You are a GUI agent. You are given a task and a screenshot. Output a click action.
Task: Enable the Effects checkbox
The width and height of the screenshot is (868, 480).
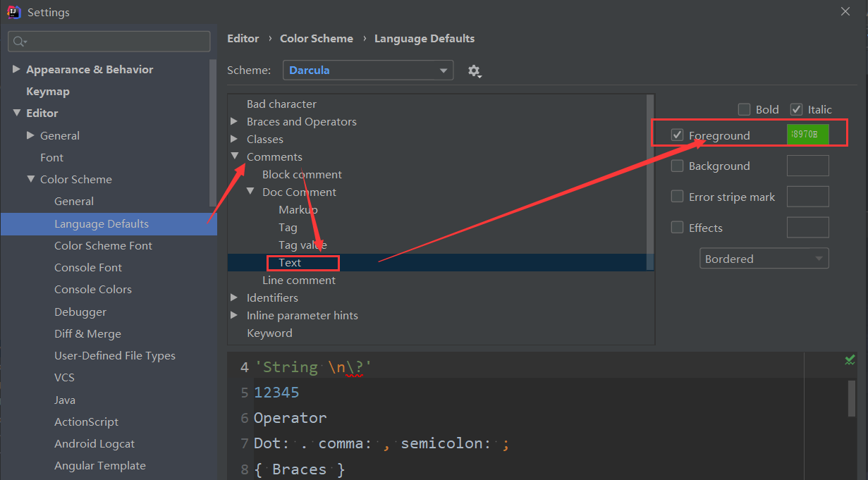(677, 228)
